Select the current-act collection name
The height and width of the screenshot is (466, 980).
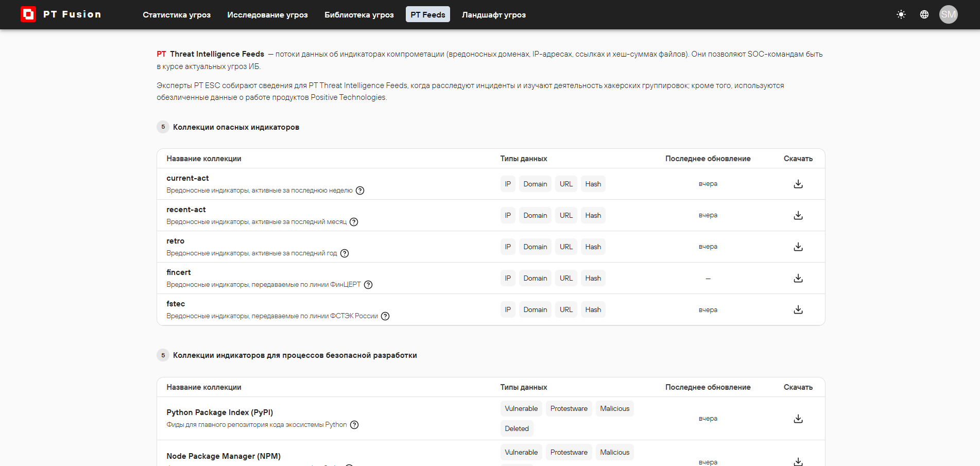click(187, 178)
